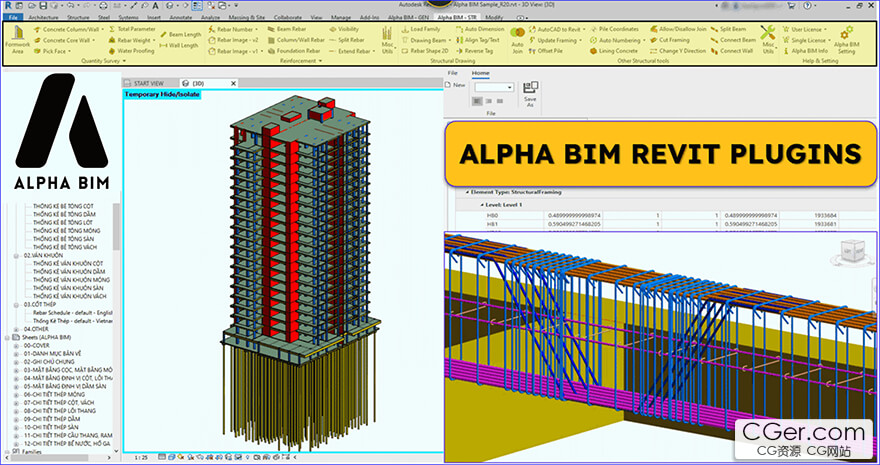Open AutoCAD to Revit dropdown
This screenshot has width=880, height=465.
click(556, 29)
